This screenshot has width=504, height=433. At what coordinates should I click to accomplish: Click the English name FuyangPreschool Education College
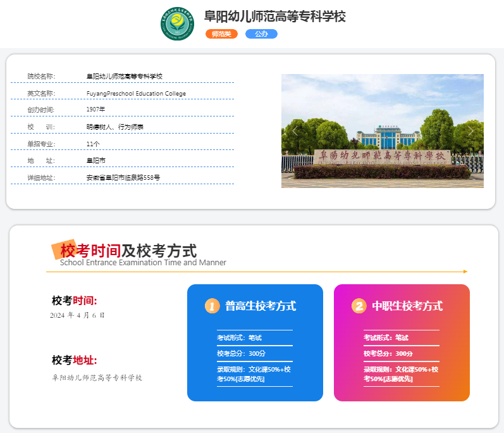pos(136,94)
